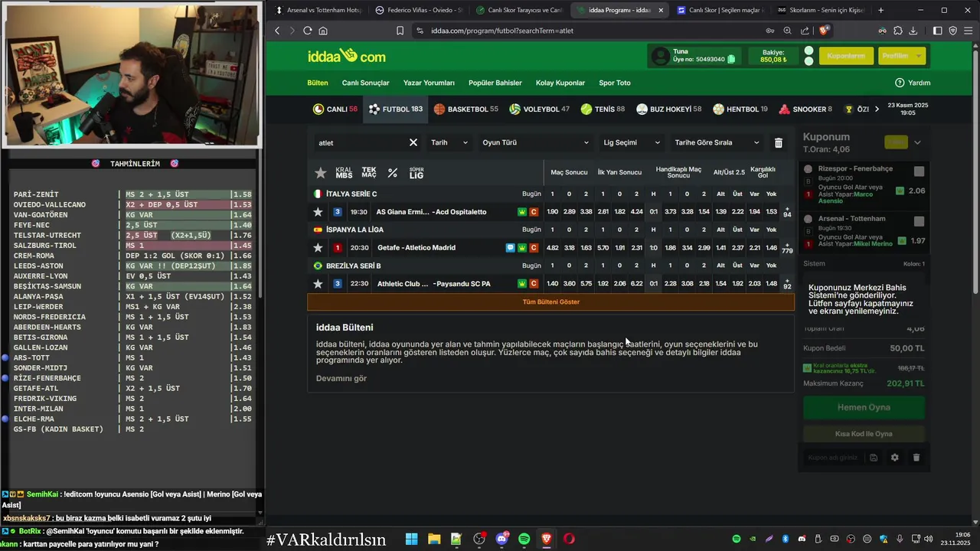Open Popüler Bahisler menu item
This screenshot has height=551, width=980.
point(495,83)
